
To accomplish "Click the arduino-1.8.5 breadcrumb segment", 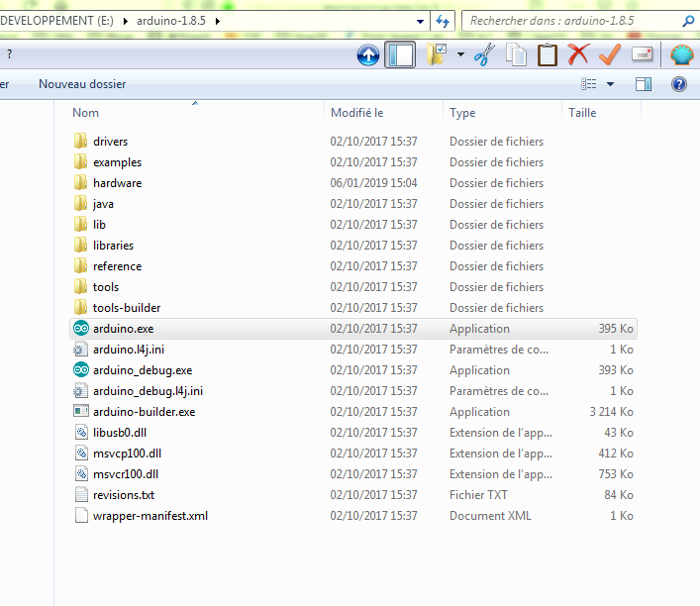I will click(171, 21).
